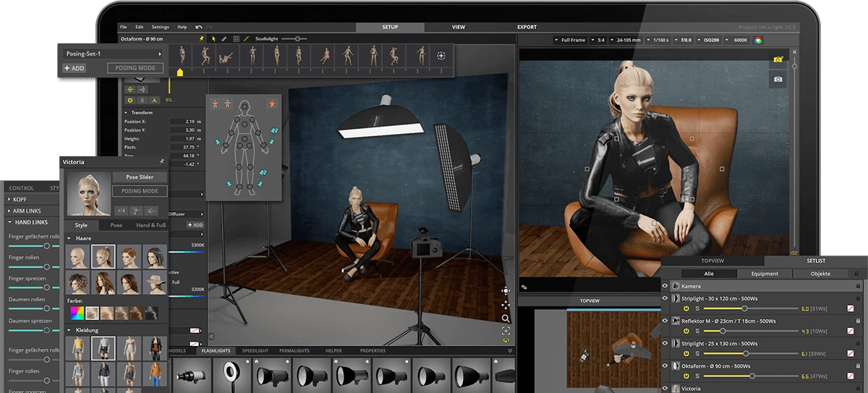Image resolution: width=868 pixels, height=393 pixels.
Task: Click the gel filter icon for Reflektor M
Action: pos(851,331)
